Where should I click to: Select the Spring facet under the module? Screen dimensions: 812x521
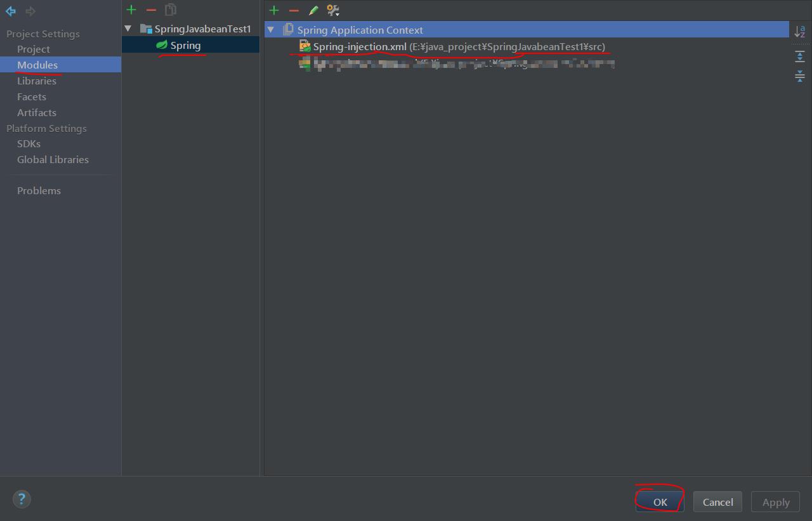point(190,45)
